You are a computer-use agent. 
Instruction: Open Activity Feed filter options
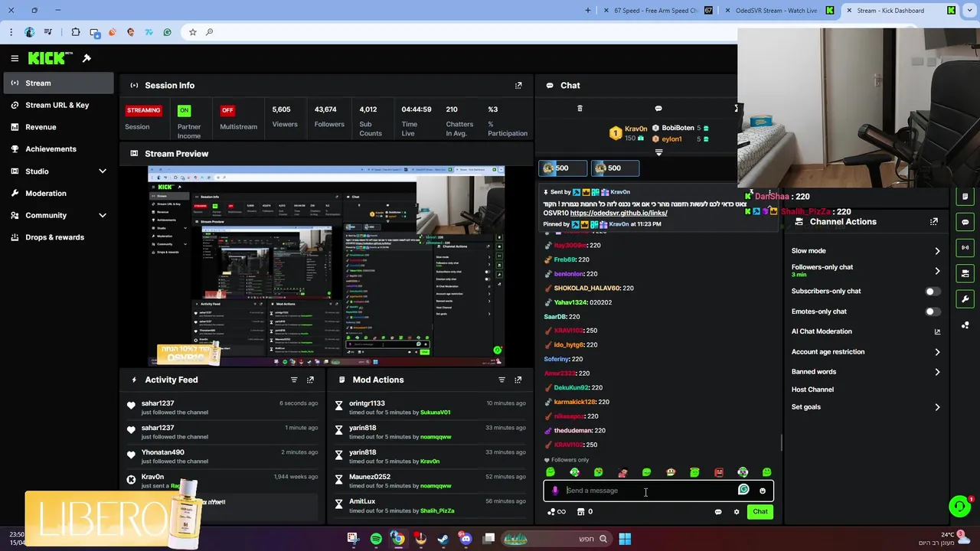tap(294, 380)
